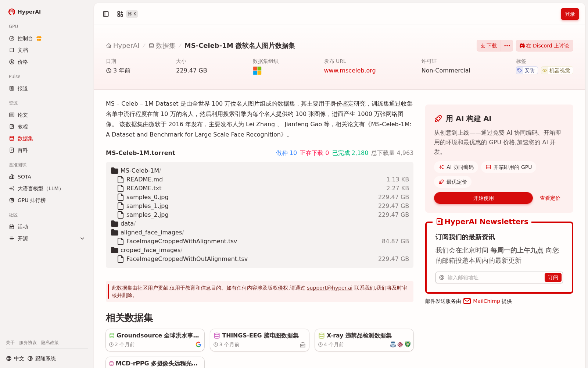Click 在 Discord 上讨论 button
The width and height of the screenshot is (588, 368).
click(544, 46)
